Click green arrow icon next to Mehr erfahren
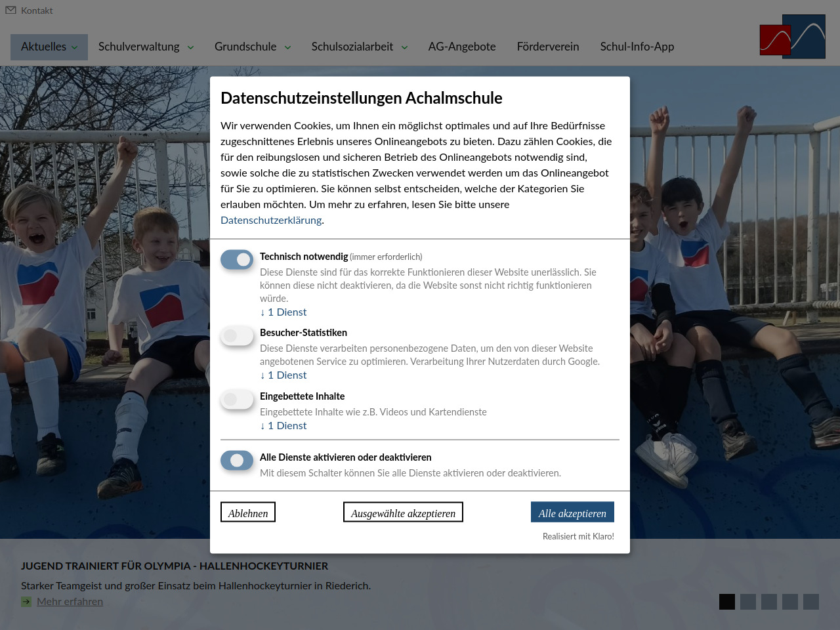 [x=26, y=602]
